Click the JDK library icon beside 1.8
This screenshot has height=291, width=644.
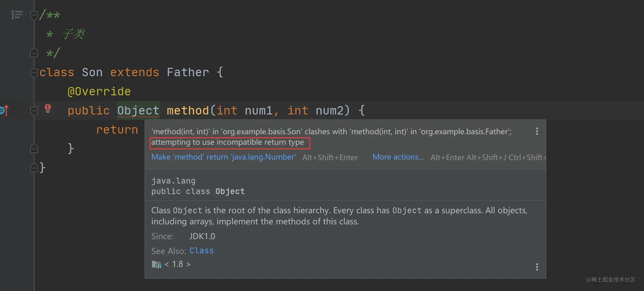157,264
